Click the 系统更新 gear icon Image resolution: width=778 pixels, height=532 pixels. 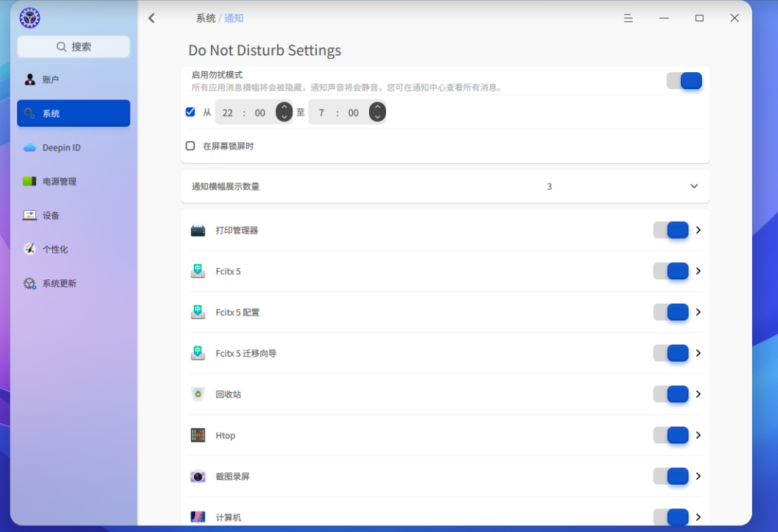pyautogui.click(x=29, y=284)
